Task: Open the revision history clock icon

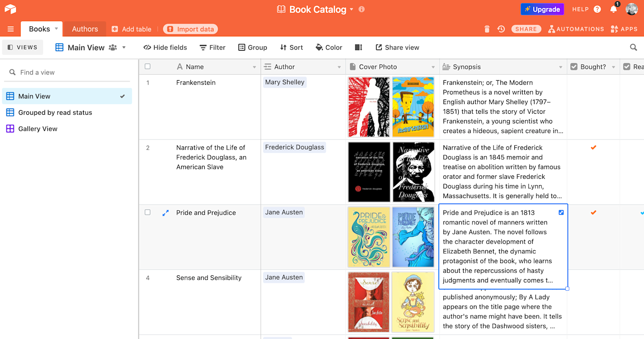Action: click(501, 29)
